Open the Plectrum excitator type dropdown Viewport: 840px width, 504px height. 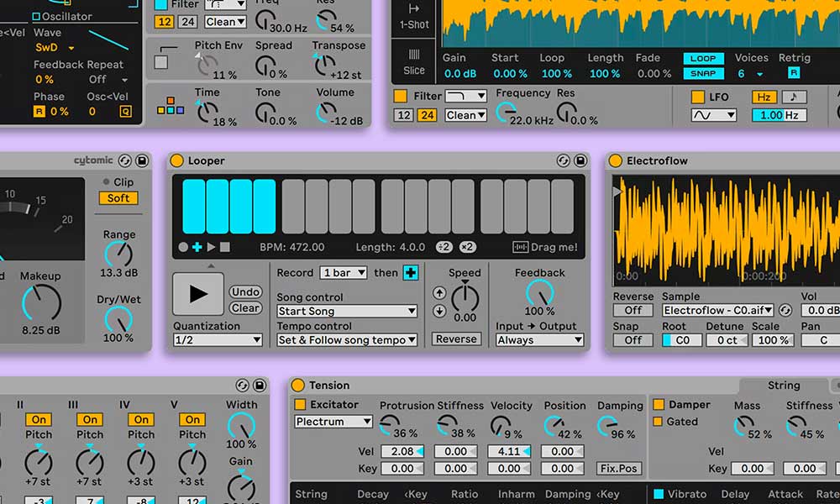pyautogui.click(x=333, y=422)
